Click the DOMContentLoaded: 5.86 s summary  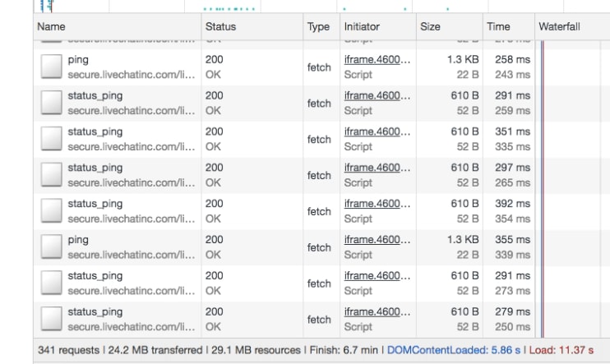pyautogui.click(x=454, y=350)
